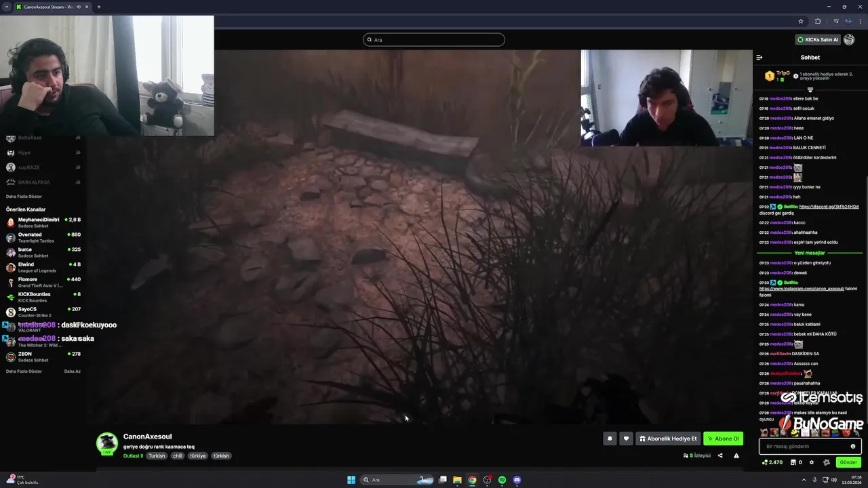Click the Gönder send button
The height and width of the screenshot is (488, 868).
[848, 462]
